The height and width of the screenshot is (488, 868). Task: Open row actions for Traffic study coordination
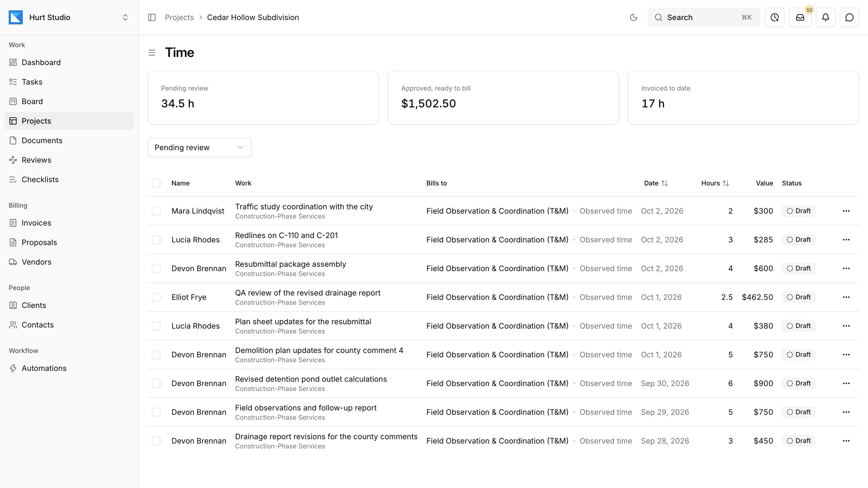click(x=846, y=211)
